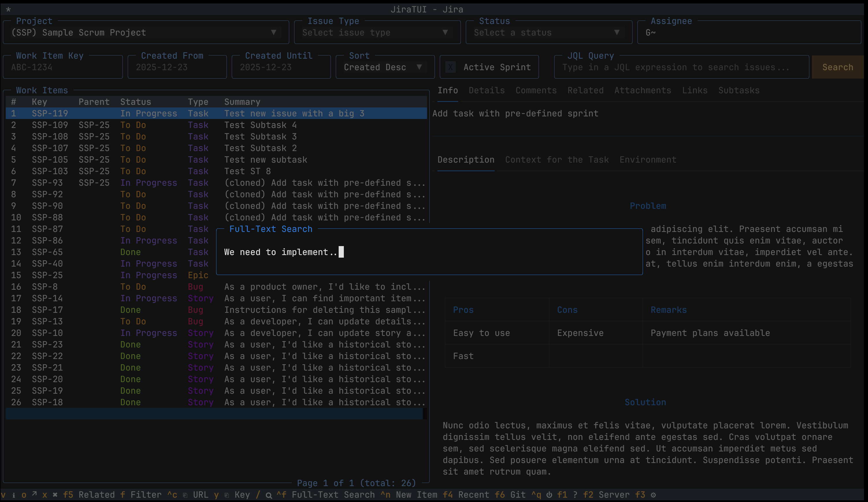The width and height of the screenshot is (868, 502).
Task: Expand the Issue Type dropdown
Action: [377, 33]
